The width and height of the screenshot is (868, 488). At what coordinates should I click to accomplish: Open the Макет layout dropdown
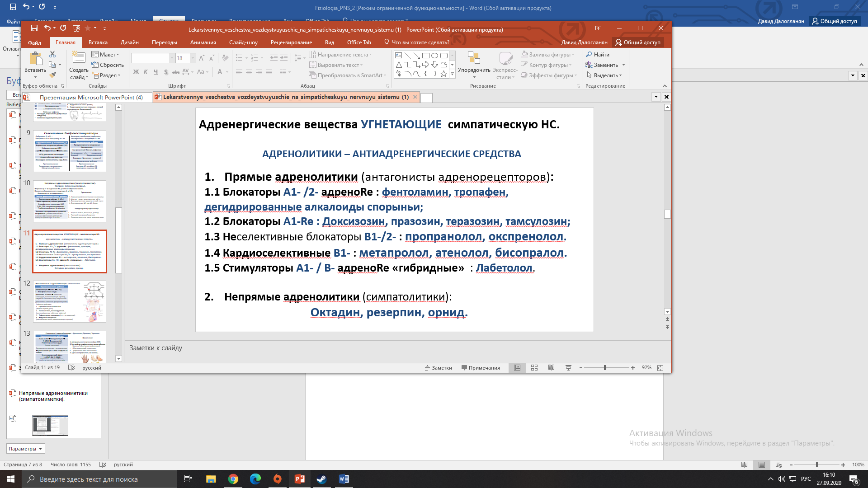pyautogui.click(x=105, y=54)
